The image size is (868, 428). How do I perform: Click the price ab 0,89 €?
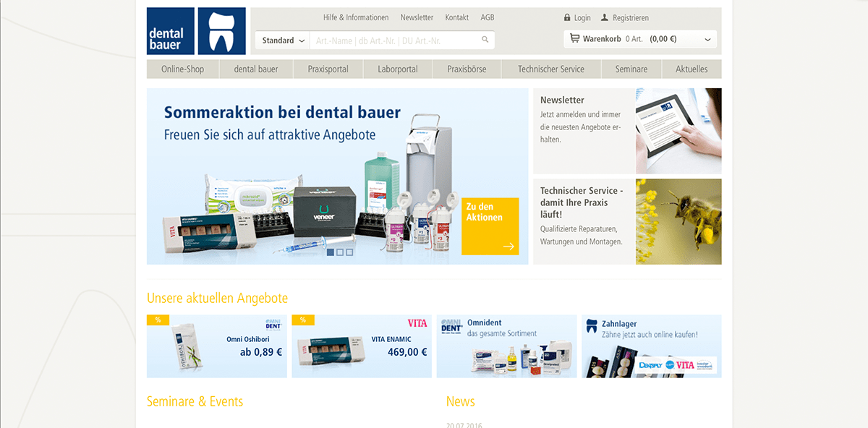(x=261, y=353)
